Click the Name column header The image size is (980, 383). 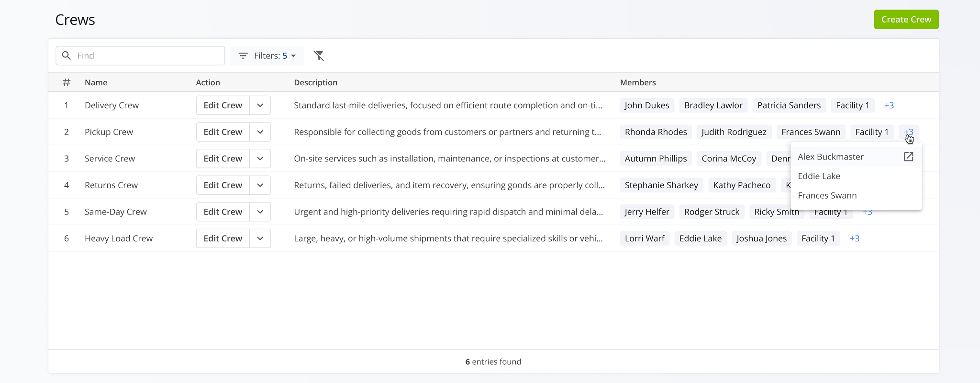96,82
